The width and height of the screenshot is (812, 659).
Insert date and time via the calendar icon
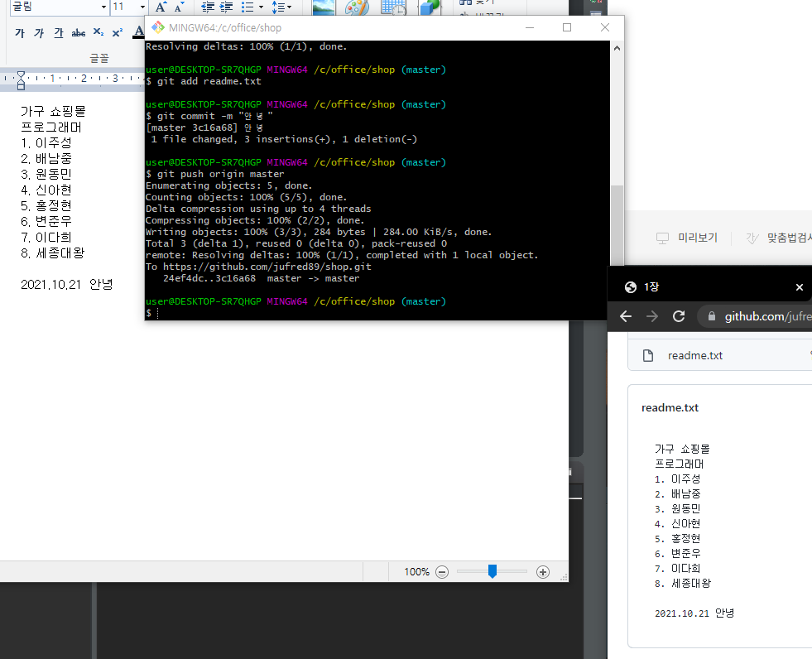pyautogui.click(x=393, y=7)
